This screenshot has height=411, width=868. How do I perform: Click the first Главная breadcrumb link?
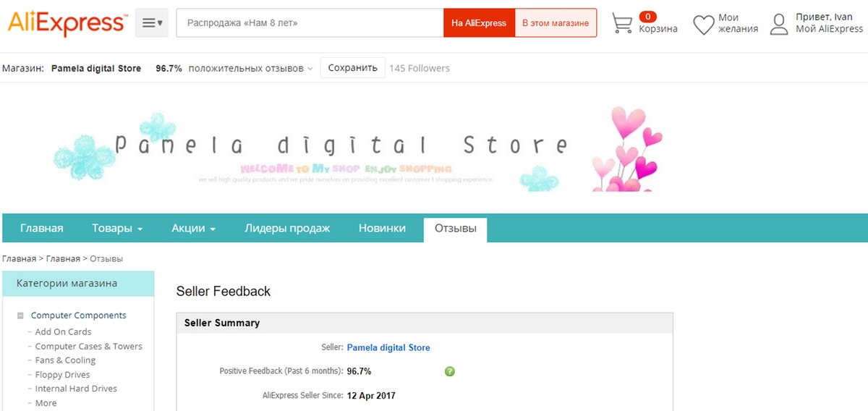(x=19, y=258)
